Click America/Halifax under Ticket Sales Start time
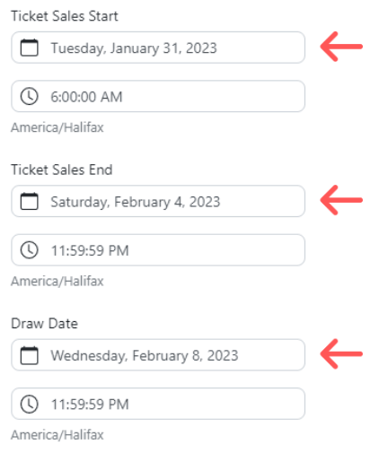Screen dimensions: 388x453 coord(57,127)
